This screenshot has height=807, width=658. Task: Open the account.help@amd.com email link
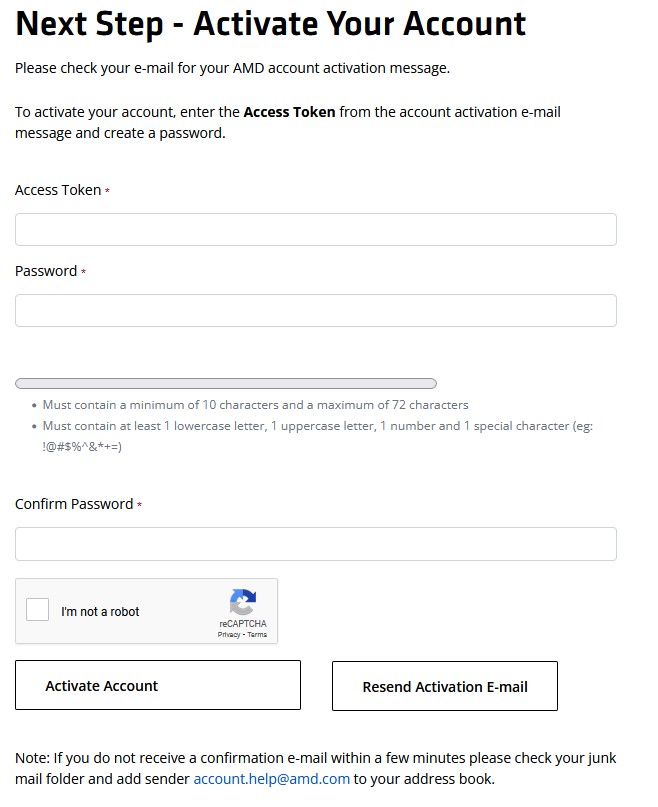[x=271, y=779]
